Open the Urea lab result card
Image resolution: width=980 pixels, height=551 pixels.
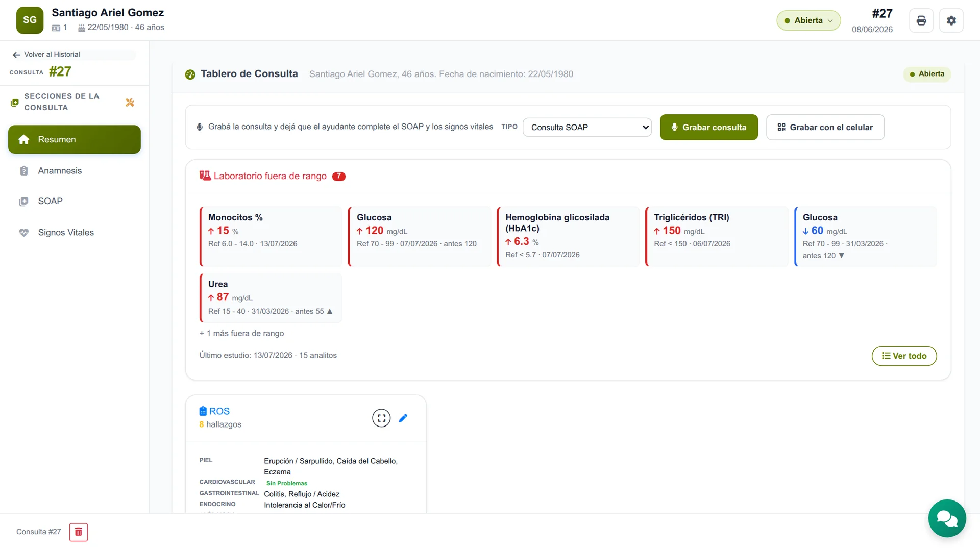(271, 298)
